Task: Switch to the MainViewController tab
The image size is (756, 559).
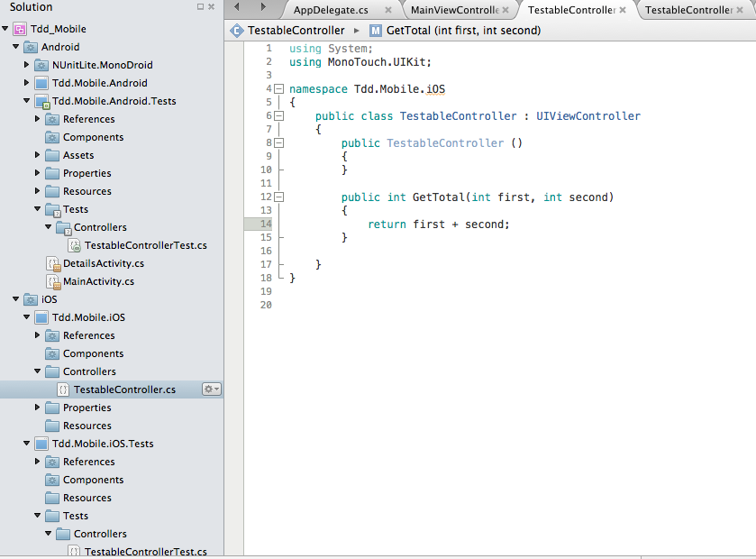Action: (455, 10)
